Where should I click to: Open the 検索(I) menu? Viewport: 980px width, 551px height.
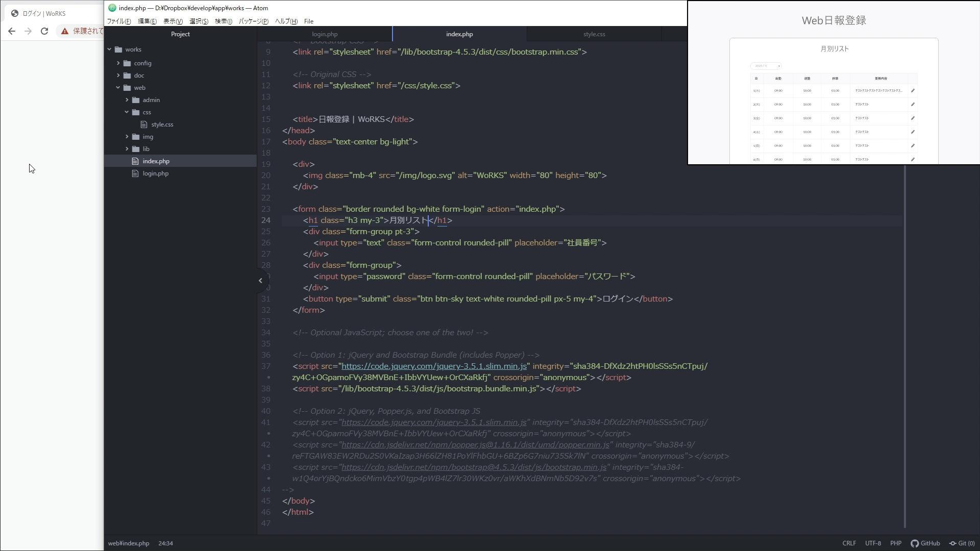point(224,21)
